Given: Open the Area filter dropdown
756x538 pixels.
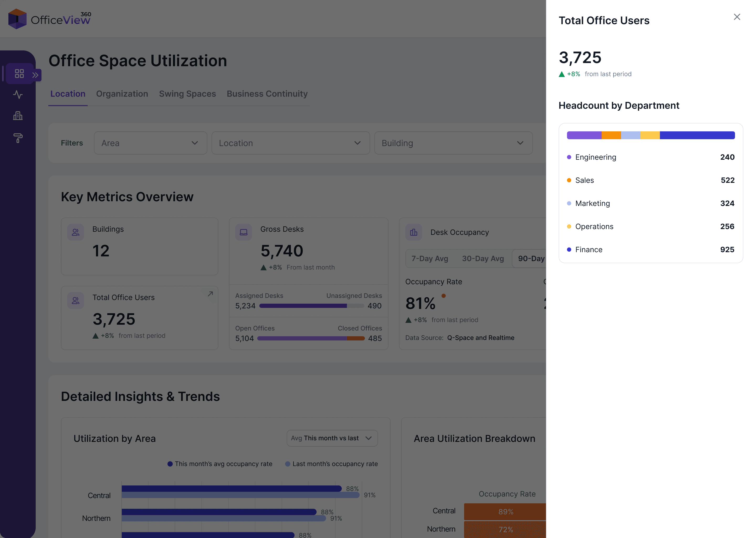Looking at the screenshot, I should 150,143.
